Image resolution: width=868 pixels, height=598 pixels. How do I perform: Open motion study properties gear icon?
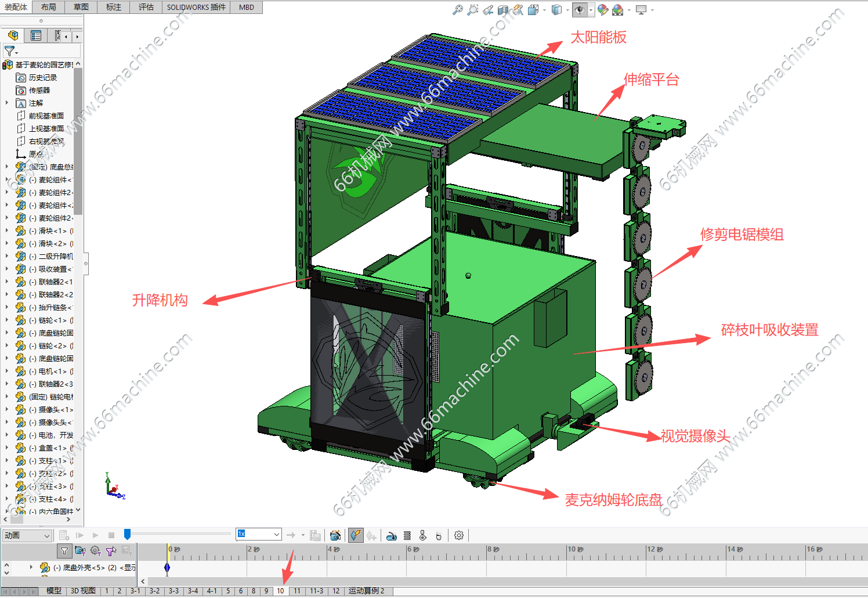point(459,535)
